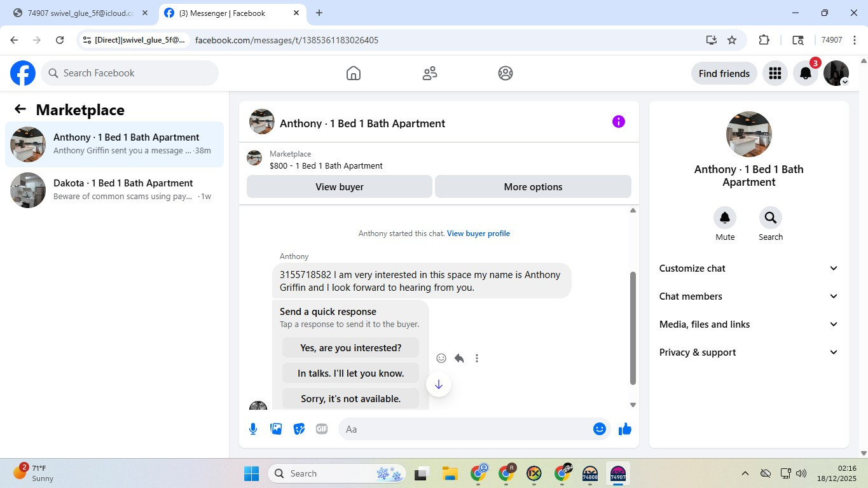Click the View buyer button
Image resolution: width=868 pixels, height=488 pixels.
click(x=340, y=187)
